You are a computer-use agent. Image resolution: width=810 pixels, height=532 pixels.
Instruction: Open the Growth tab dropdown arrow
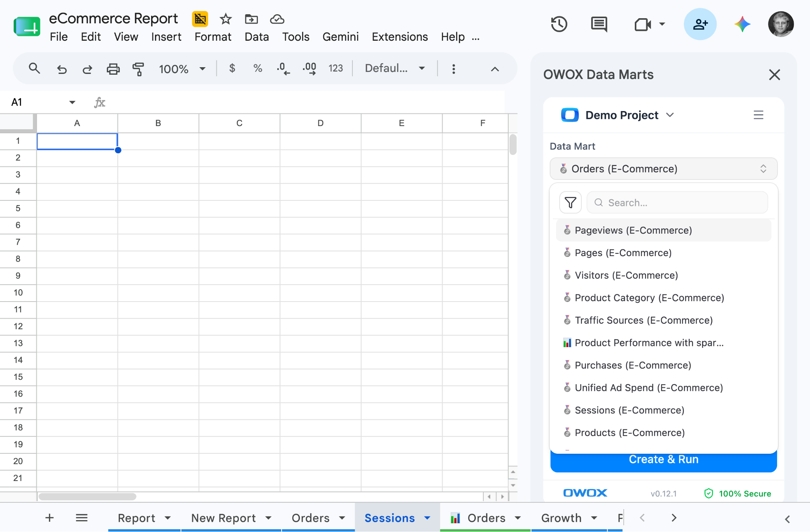coord(594,518)
